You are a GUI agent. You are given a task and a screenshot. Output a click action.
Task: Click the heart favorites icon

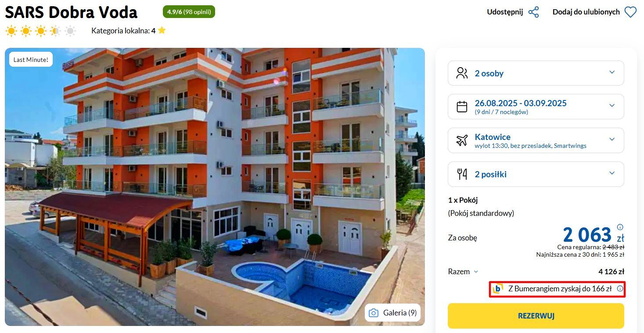tap(630, 12)
